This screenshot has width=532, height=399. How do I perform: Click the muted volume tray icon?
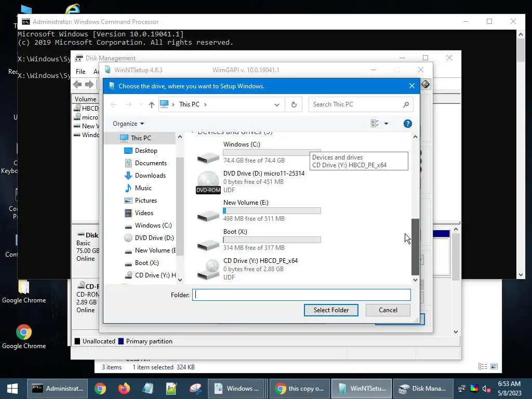click(486, 389)
